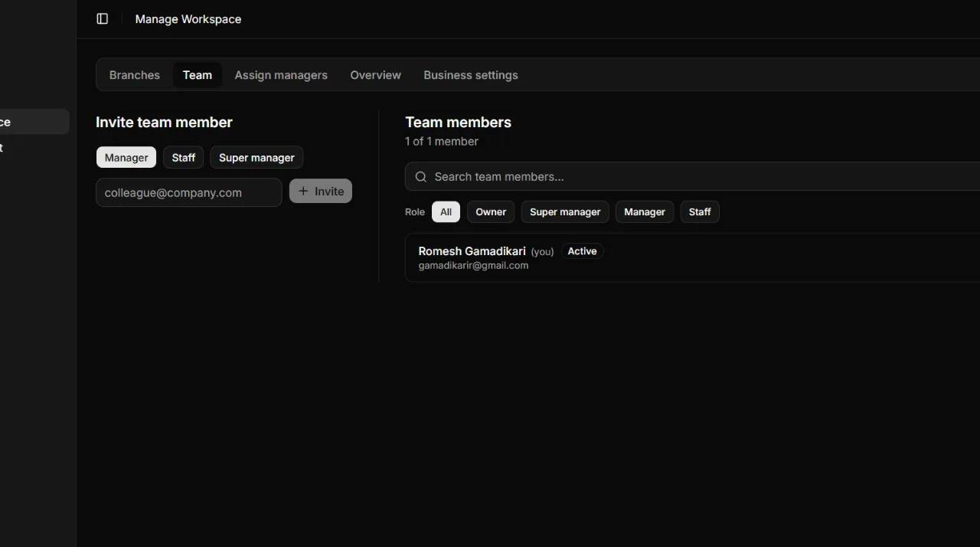Choose Manager role for invite
The width and height of the screenshot is (980, 547).
coord(126,158)
